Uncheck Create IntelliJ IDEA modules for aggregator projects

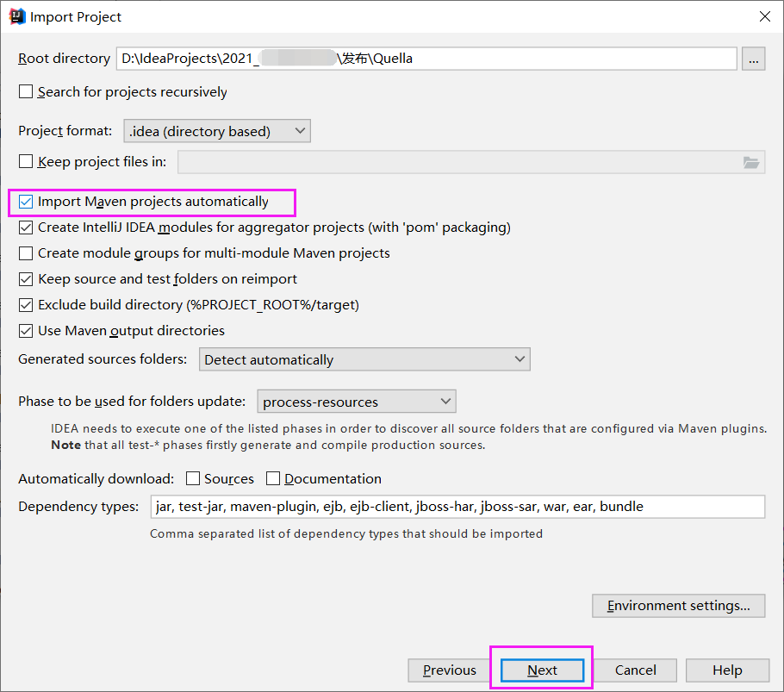coord(26,227)
